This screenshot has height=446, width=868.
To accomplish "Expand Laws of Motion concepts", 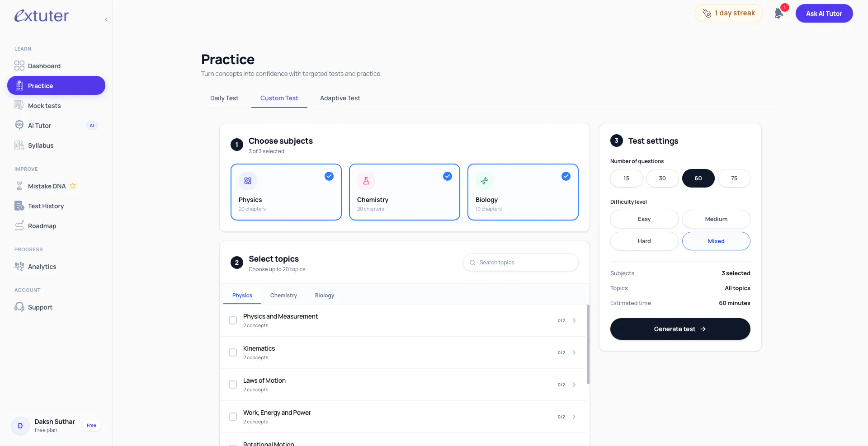I will [574, 385].
